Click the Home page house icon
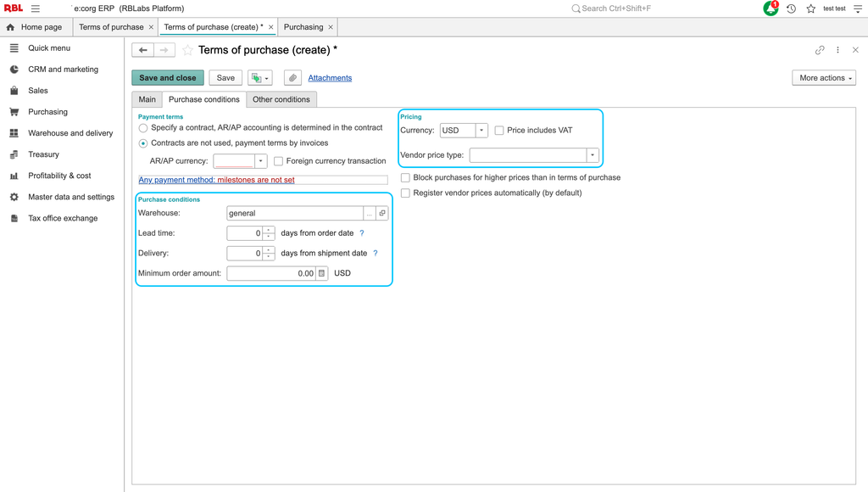Image resolution: width=868 pixels, height=492 pixels. click(x=10, y=27)
